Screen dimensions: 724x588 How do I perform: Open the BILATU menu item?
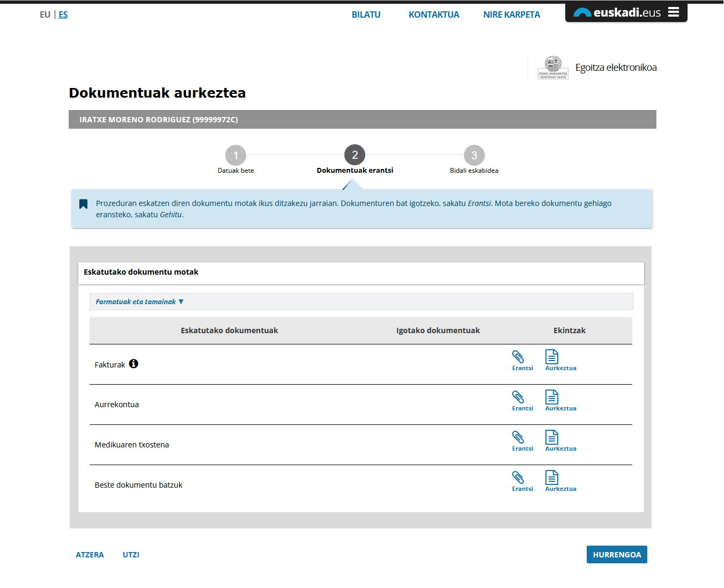point(366,15)
